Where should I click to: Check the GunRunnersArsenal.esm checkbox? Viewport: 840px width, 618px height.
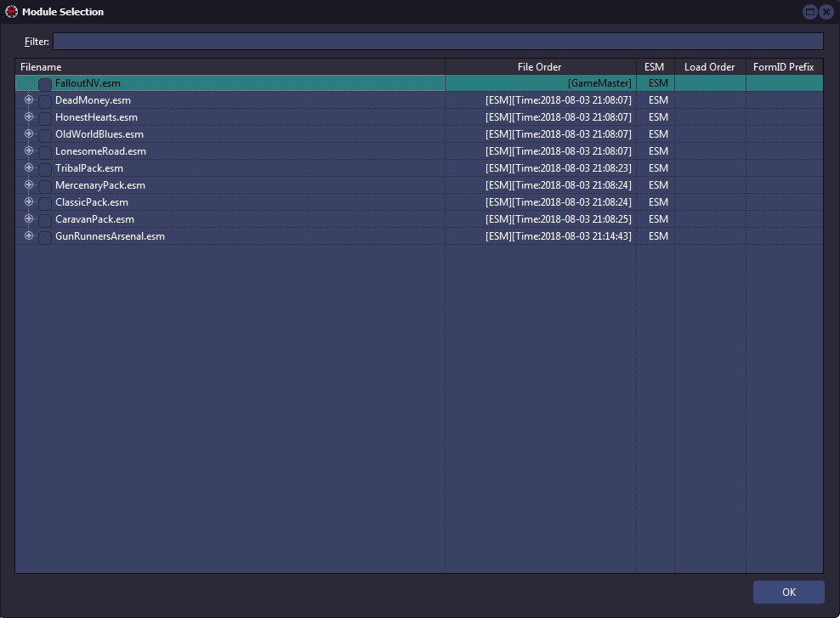pyautogui.click(x=45, y=237)
